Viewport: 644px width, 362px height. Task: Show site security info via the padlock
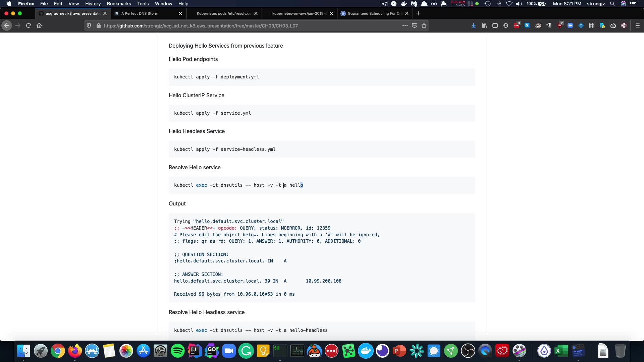coord(99,26)
